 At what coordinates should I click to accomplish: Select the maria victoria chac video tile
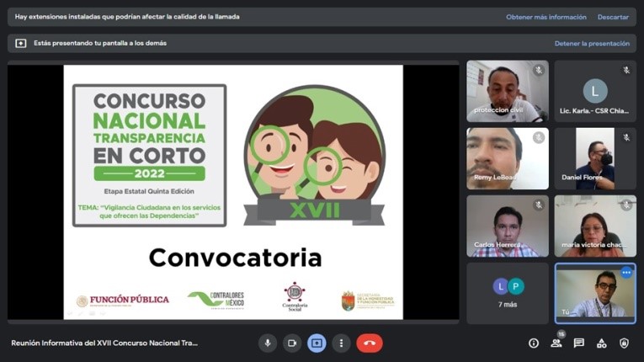click(595, 226)
